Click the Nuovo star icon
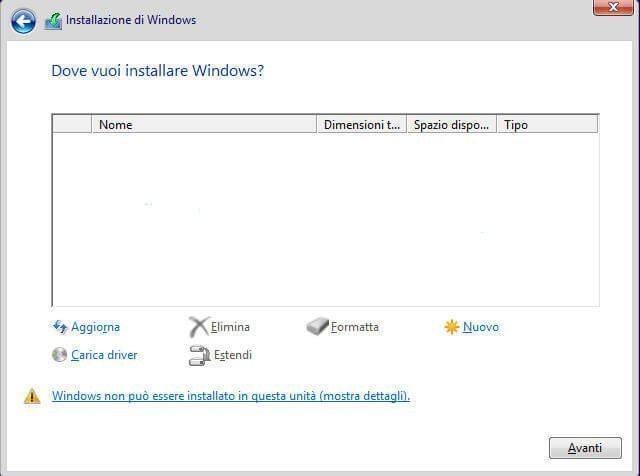The image size is (640, 476). (452, 327)
